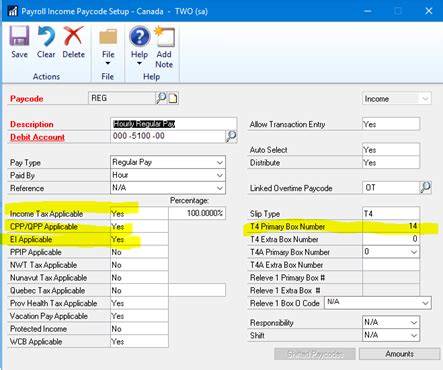Toggle CPP/QPP Applicable value
The width and height of the screenshot is (443, 370).
pos(139,227)
